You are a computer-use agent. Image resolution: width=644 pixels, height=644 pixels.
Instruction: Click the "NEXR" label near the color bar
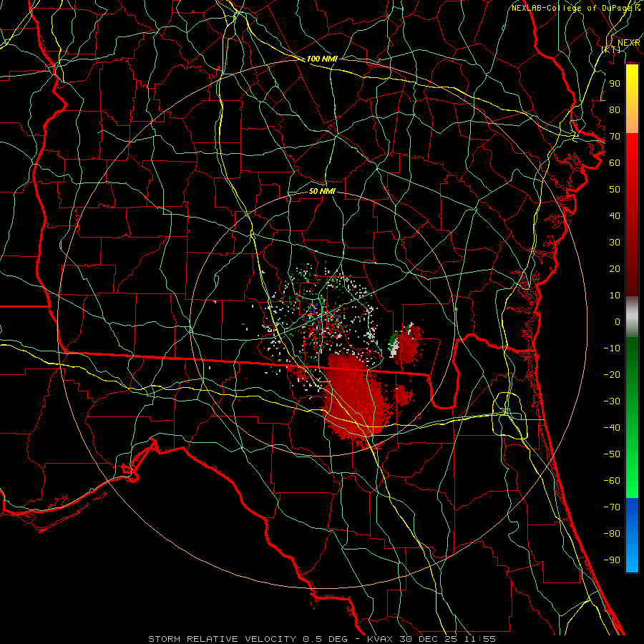628,43
